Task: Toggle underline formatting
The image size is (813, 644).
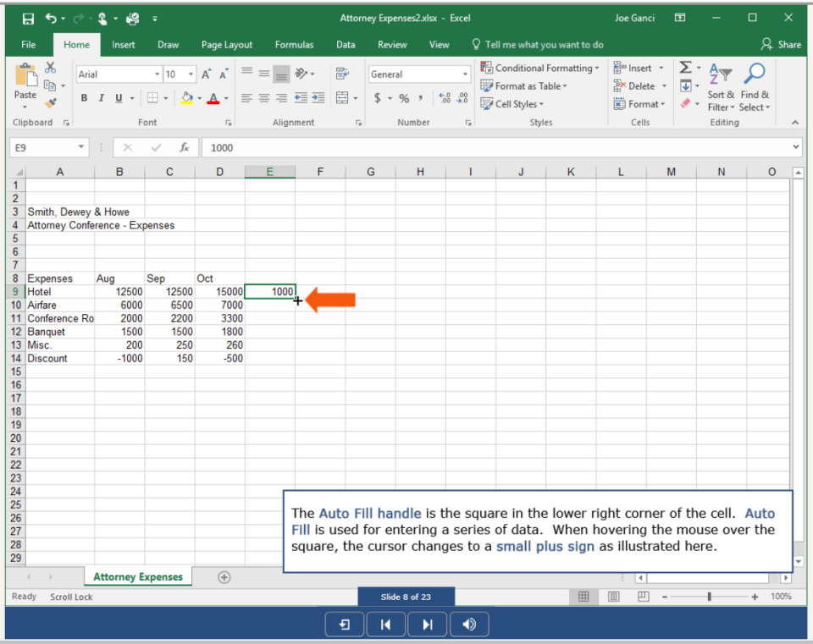Action: [118, 98]
